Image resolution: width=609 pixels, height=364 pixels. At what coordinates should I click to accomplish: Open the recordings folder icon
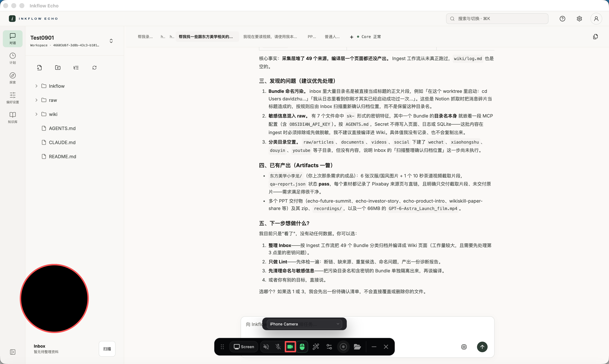357,347
